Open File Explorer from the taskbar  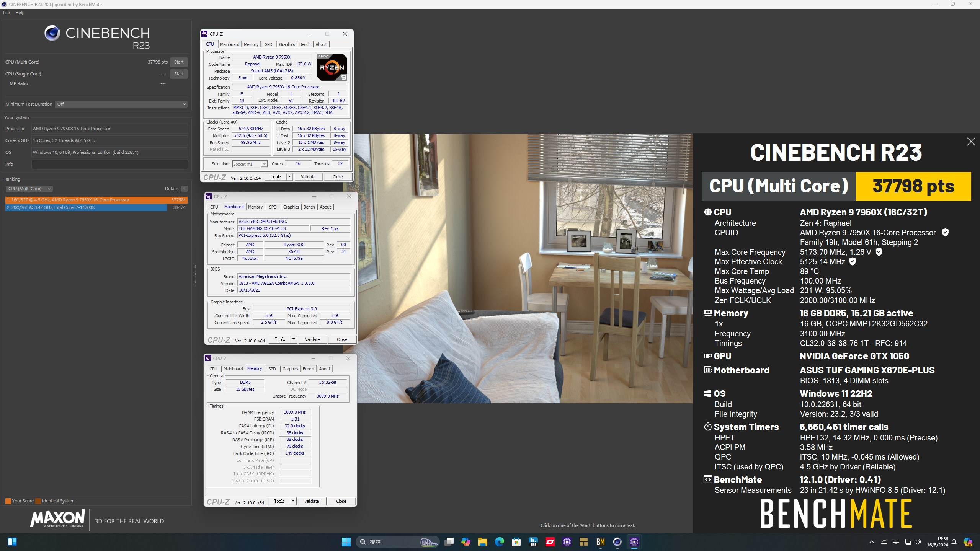pyautogui.click(x=482, y=541)
